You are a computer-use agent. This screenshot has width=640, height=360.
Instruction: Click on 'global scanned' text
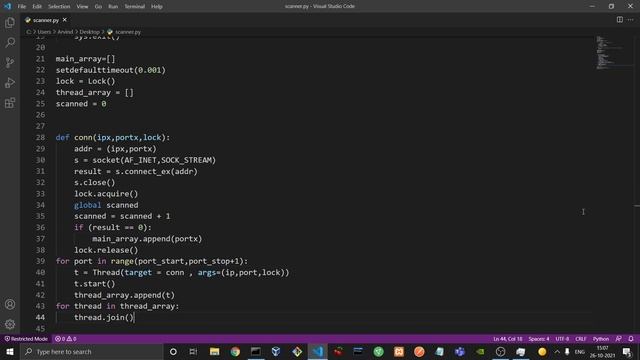[106, 205]
